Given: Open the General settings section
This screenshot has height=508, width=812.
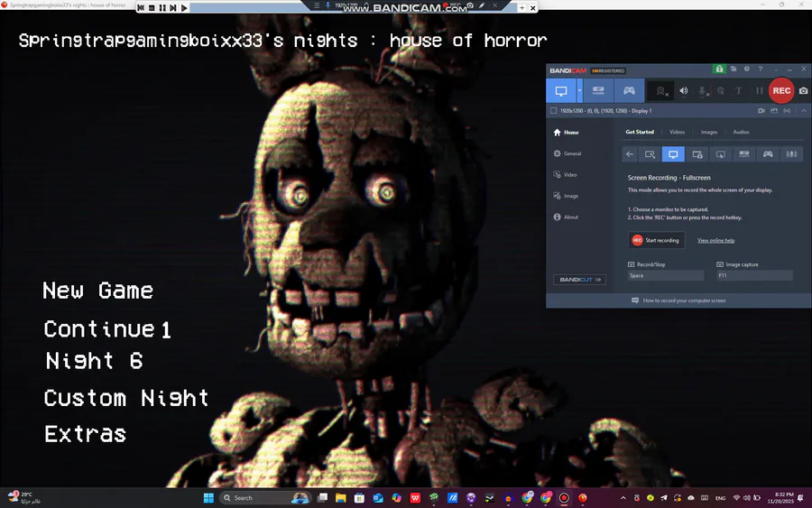Looking at the screenshot, I should click(x=567, y=153).
